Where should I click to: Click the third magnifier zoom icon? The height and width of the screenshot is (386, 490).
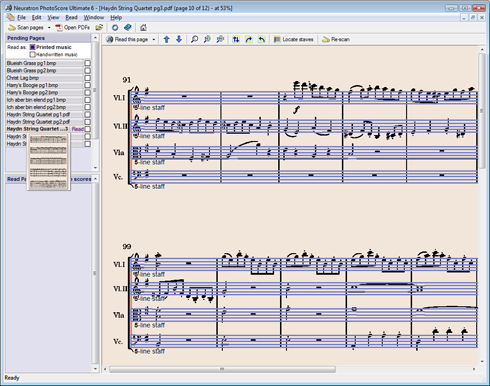click(x=220, y=39)
